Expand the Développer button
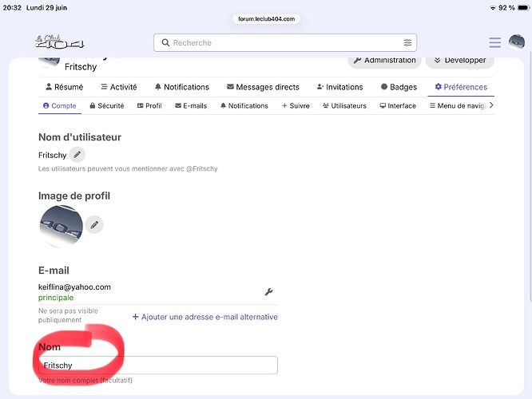This screenshot has height=399, width=532. pos(460,61)
